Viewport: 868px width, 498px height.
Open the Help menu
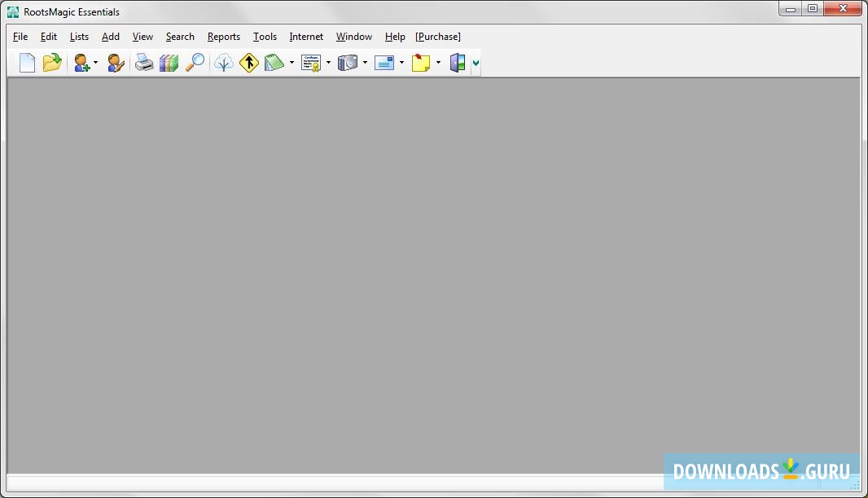click(395, 37)
